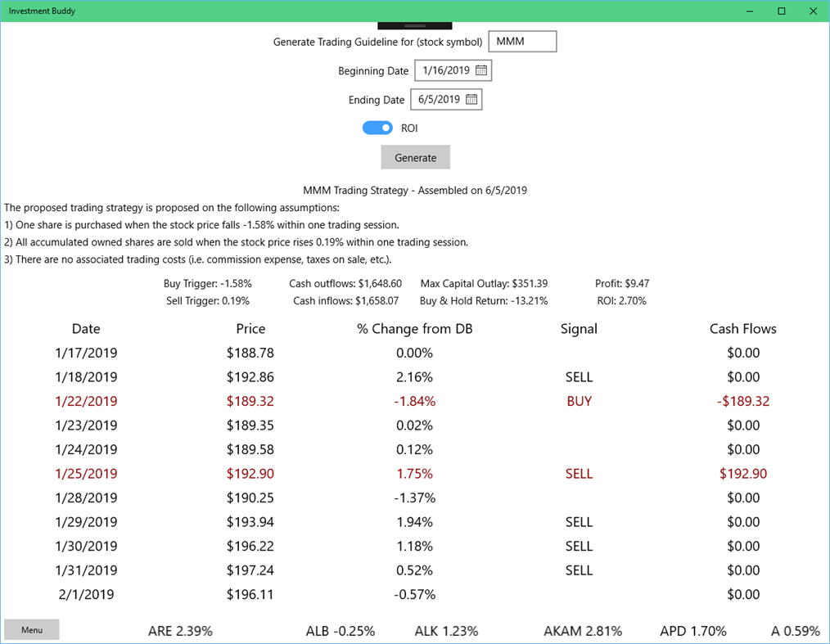The height and width of the screenshot is (644, 830).
Task: Click the Ending Date field showing 6/5/2019
Action: (x=440, y=98)
